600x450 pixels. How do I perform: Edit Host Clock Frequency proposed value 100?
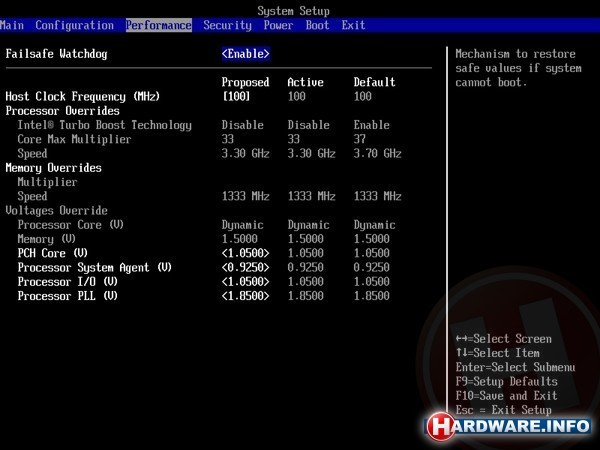tap(236, 96)
